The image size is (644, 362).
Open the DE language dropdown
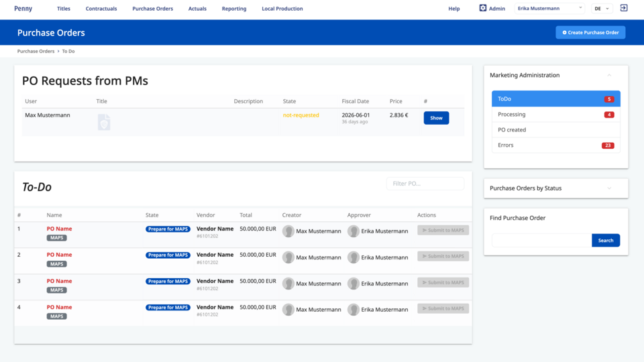point(602,8)
